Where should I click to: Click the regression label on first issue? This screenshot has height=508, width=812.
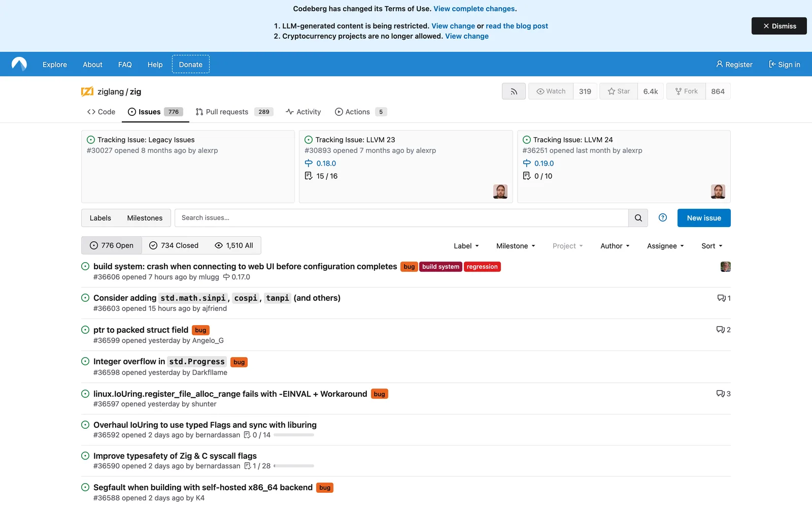click(482, 267)
